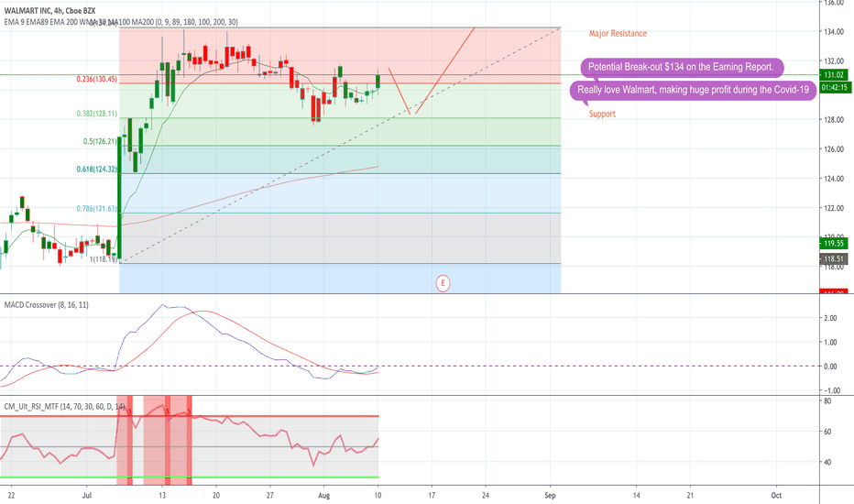
Task: Click the earnings 'E' marker on the chart
Action: coord(443,283)
